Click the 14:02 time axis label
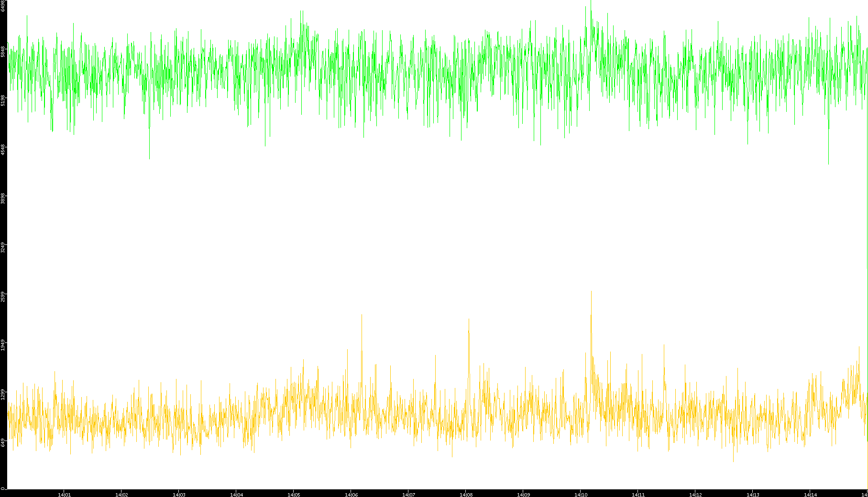Screen dimensions: 868x497 click(x=121, y=495)
